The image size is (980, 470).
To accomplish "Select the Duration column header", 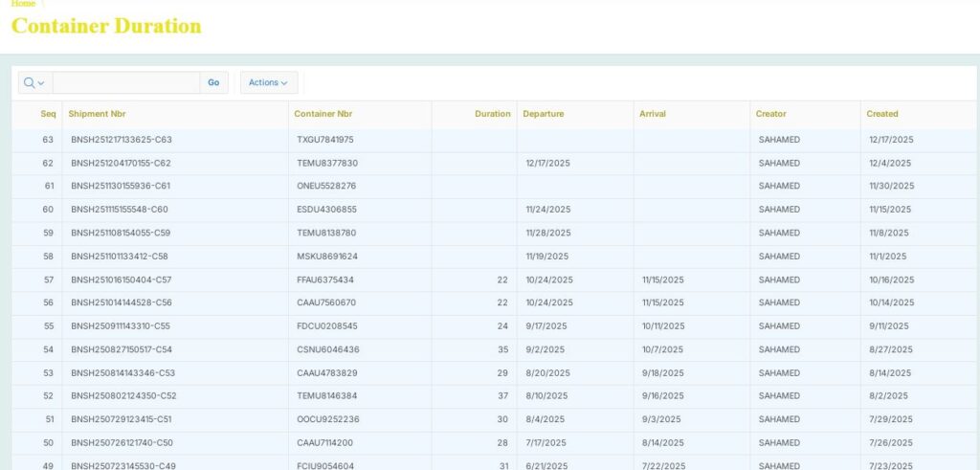I will coord(492,114).
